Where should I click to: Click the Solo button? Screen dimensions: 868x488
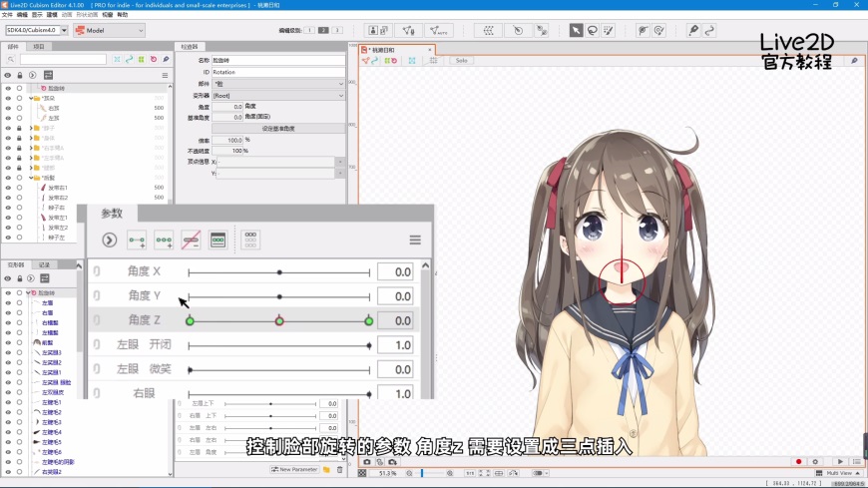pyautogui.click(x=462, y=61)
